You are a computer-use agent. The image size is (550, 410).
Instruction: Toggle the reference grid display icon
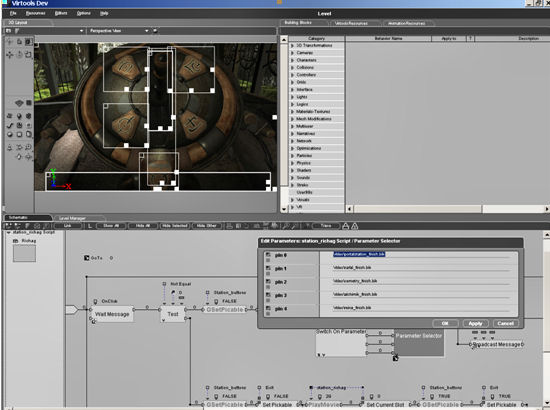click(19, 103)
